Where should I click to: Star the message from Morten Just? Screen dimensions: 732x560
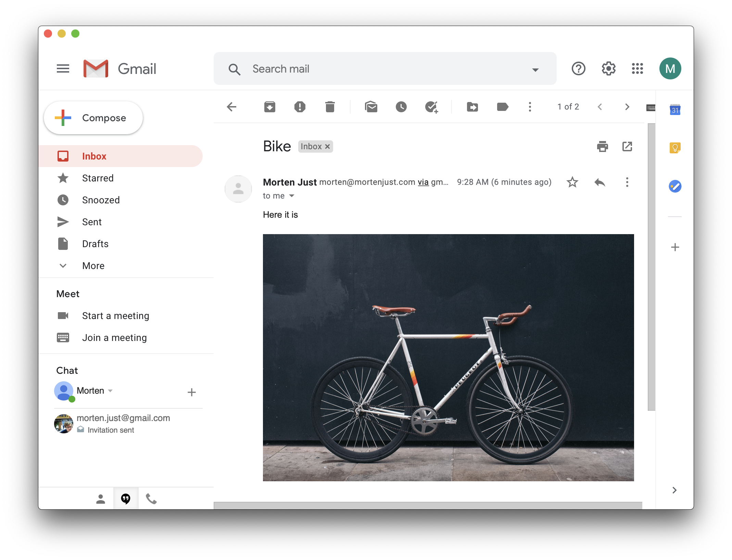click(x=572, y=182)
